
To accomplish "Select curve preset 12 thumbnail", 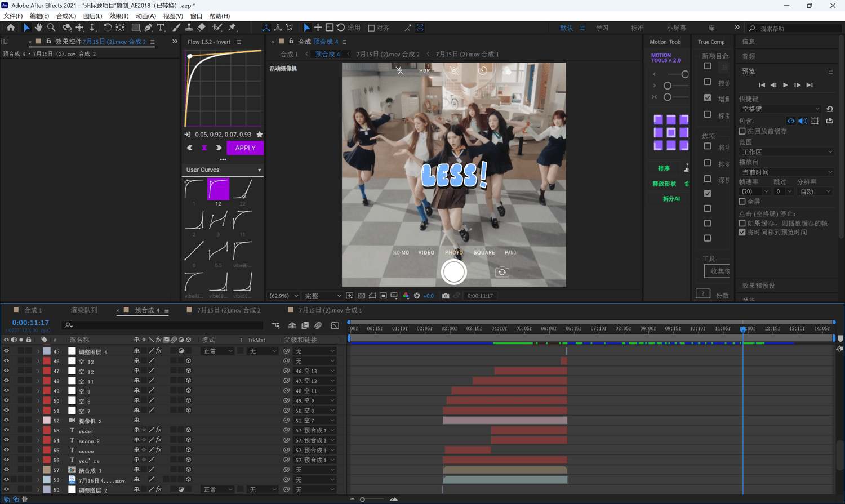I will coord(218,190).
